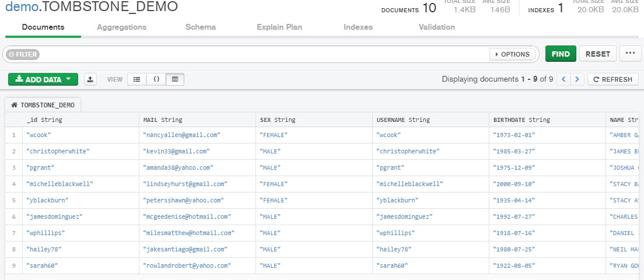Open the Aggregations tab
Screen dimensions: 644x280
(x=121, y=27)
